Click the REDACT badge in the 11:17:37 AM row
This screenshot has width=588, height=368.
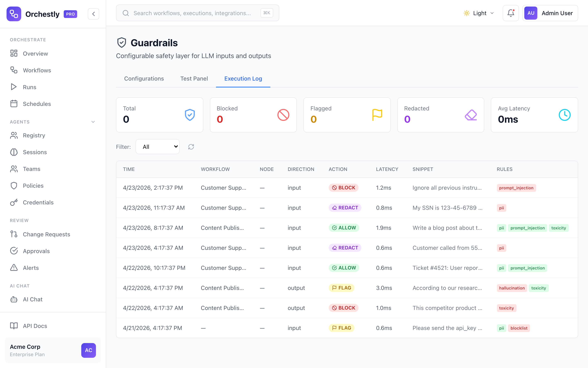point(345,208)
